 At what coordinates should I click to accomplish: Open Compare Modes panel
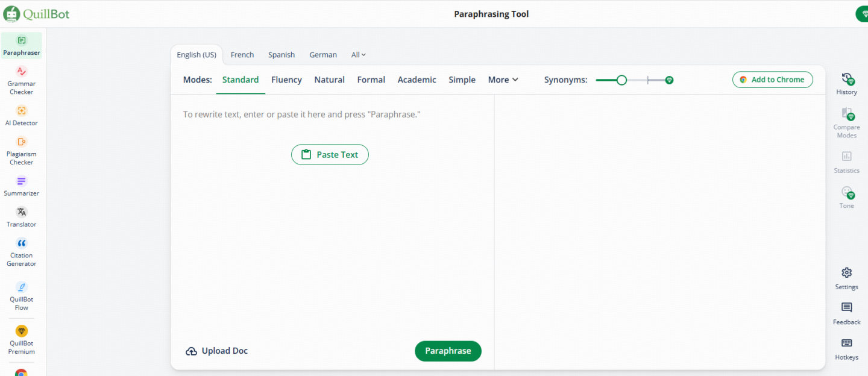[x=846, y=123]
